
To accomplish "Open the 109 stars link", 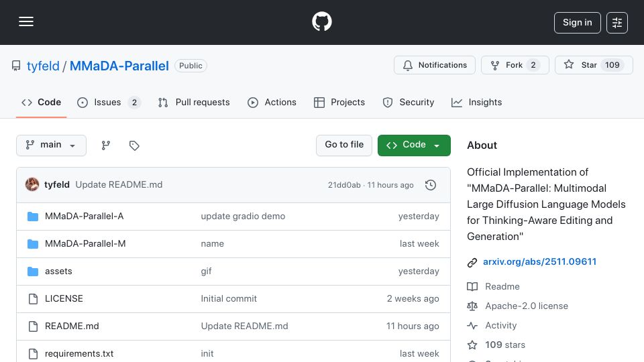I will [504, 345].
